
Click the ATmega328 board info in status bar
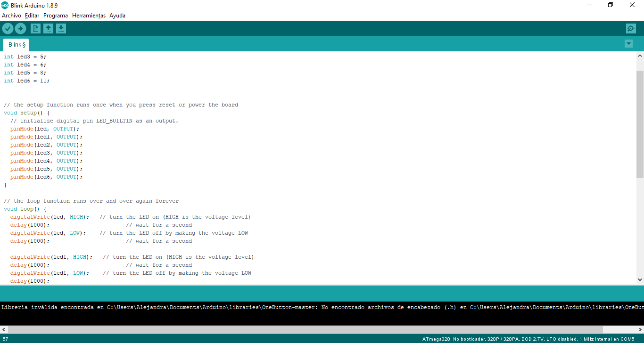(528, 339)
